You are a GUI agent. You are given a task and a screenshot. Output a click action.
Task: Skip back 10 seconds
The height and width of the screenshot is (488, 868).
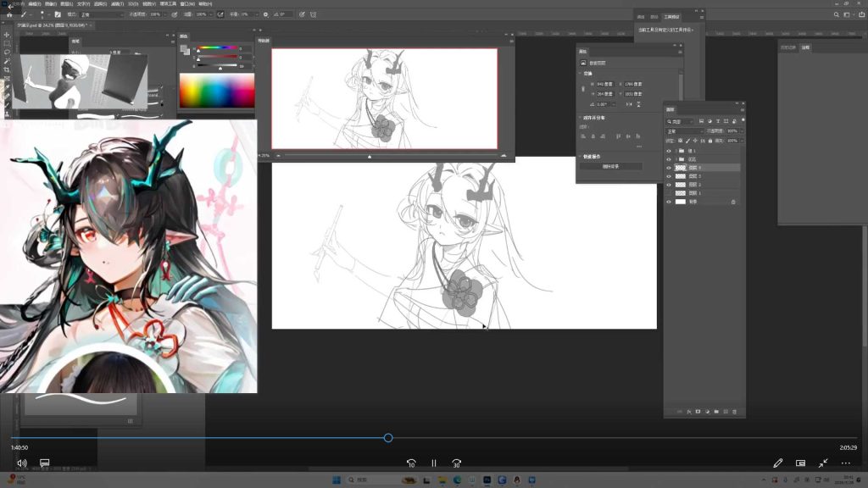(411, 463)
